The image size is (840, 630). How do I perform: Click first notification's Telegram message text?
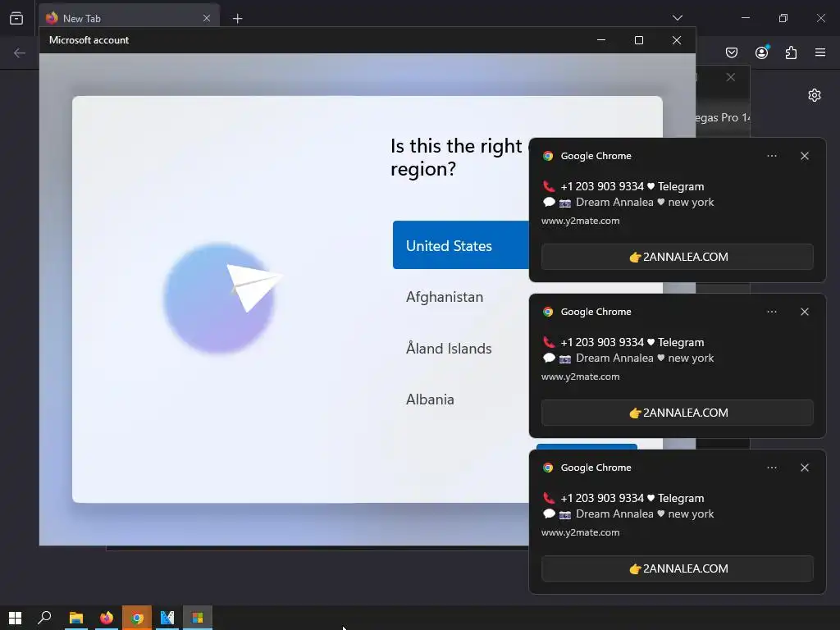(632, 186)
